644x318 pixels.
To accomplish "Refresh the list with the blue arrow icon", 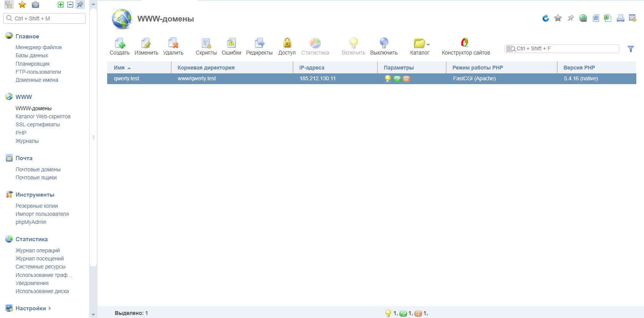I will tap(546, 18).
